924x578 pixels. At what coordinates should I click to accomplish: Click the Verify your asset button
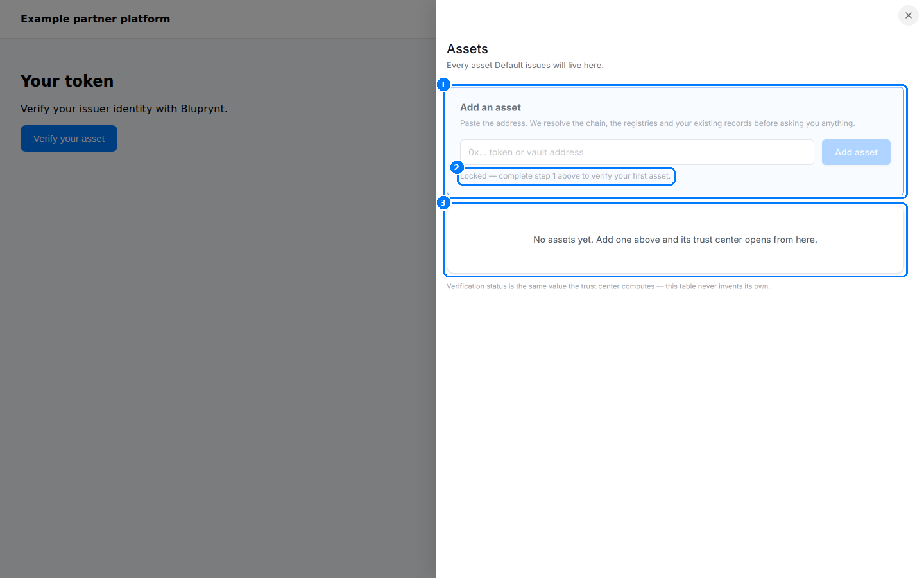[69, 139]
